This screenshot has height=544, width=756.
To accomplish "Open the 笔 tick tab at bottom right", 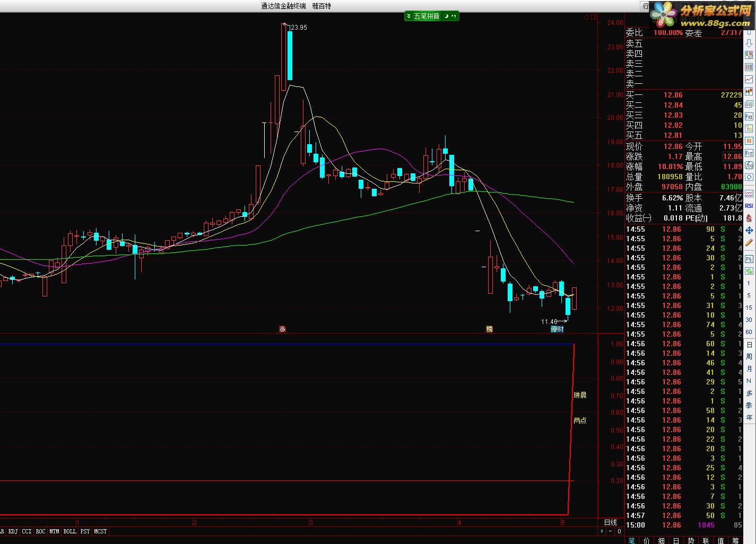I will pyautogui.click(x=632, y=540).
